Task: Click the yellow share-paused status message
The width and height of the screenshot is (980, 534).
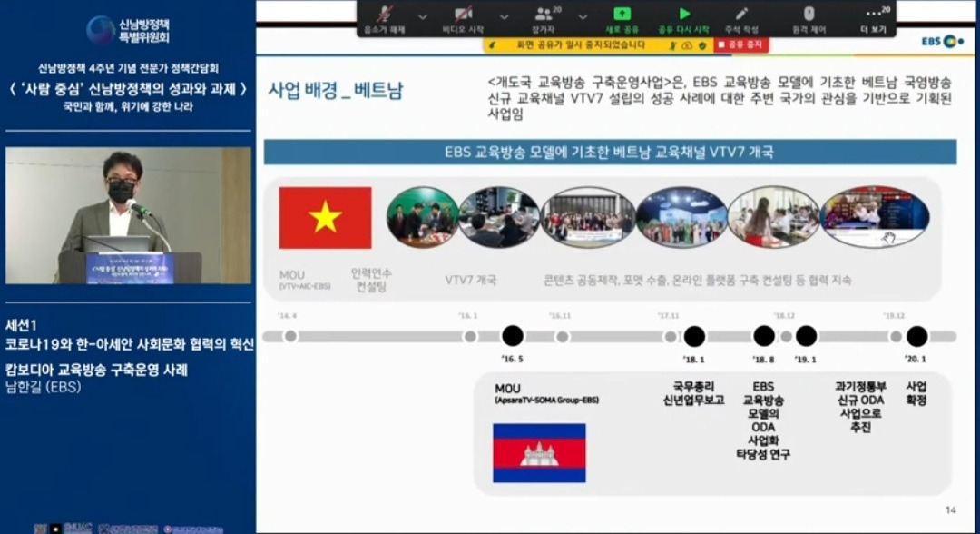Action: [x=582, y=45]
